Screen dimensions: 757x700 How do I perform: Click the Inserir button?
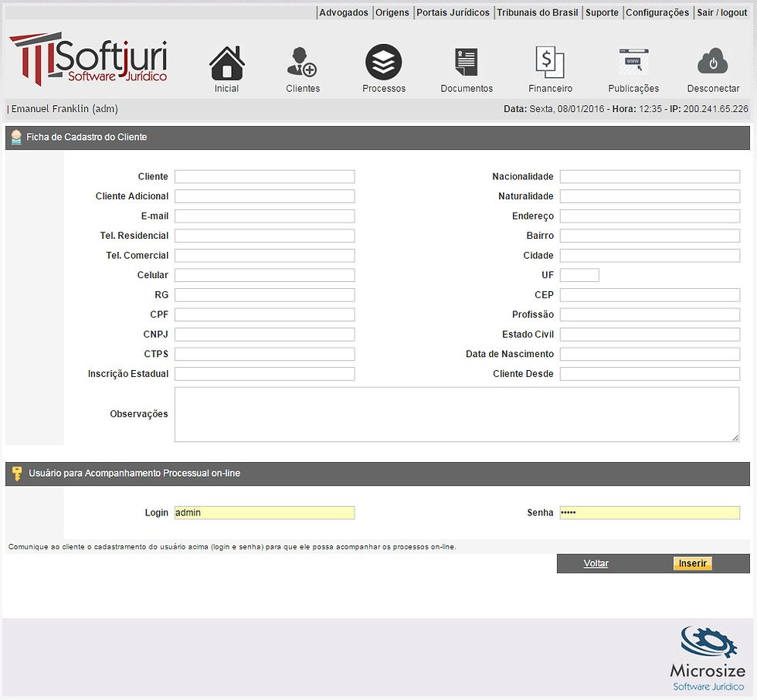tap(692, 563)
